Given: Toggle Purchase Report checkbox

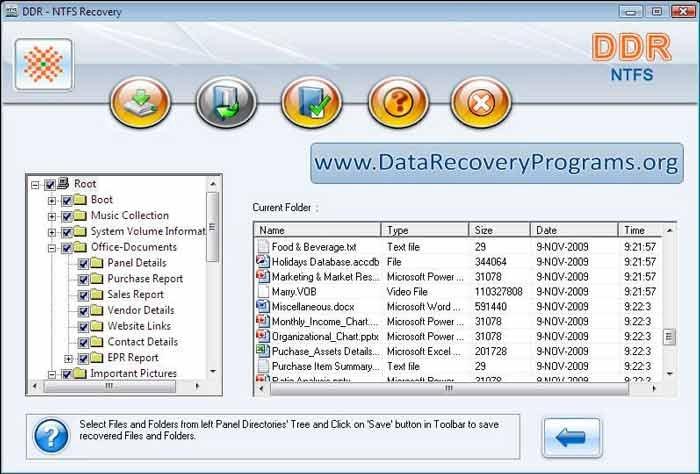Looking at the screenshot, I should point(83,279).
